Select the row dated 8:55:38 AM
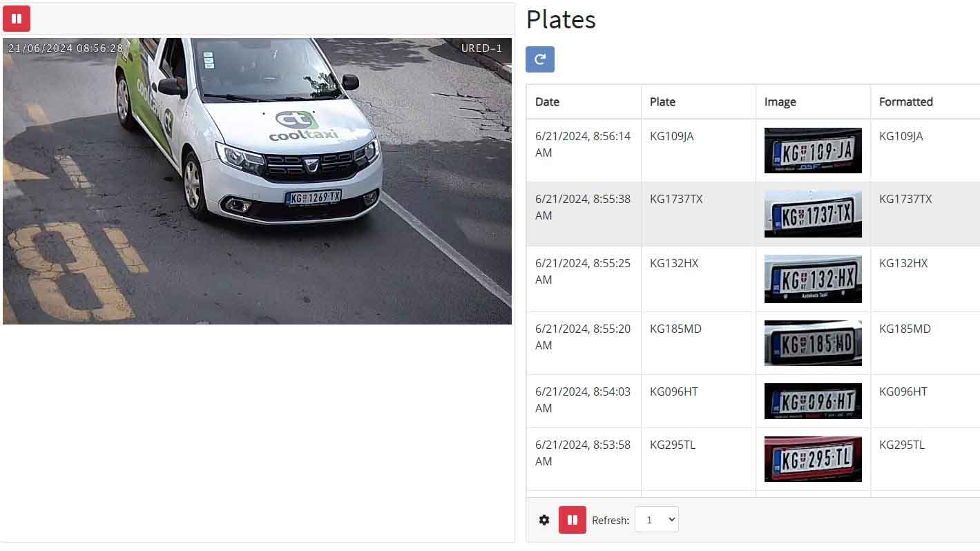 pos(753,214)
